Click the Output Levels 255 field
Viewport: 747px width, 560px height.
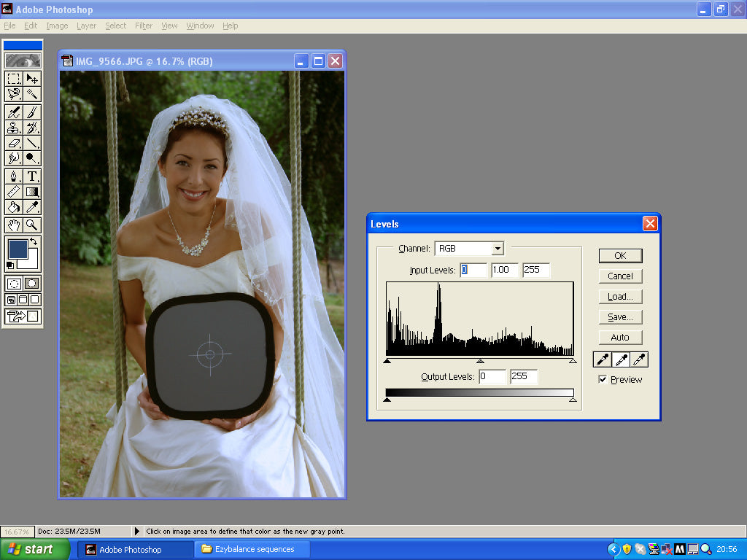[x=524, y=377]
